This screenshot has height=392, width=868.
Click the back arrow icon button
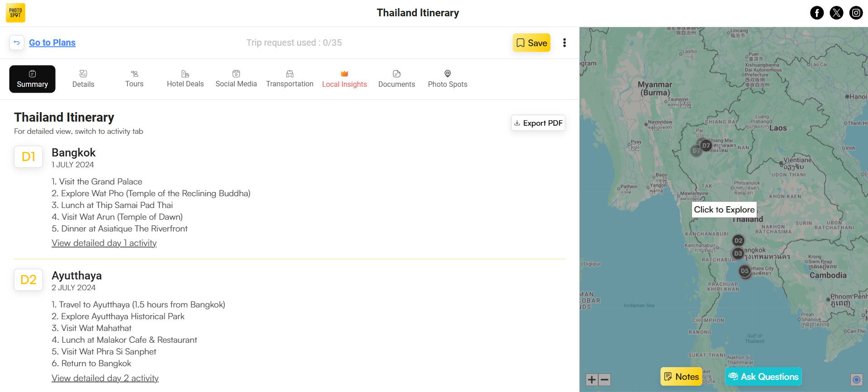click(17, 43)
